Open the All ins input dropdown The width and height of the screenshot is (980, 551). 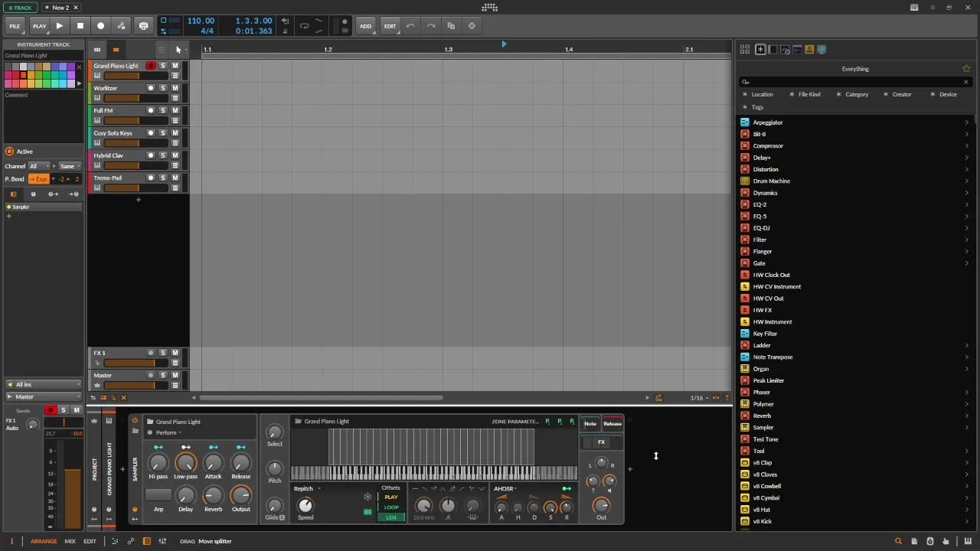click(x=43, y=384)
